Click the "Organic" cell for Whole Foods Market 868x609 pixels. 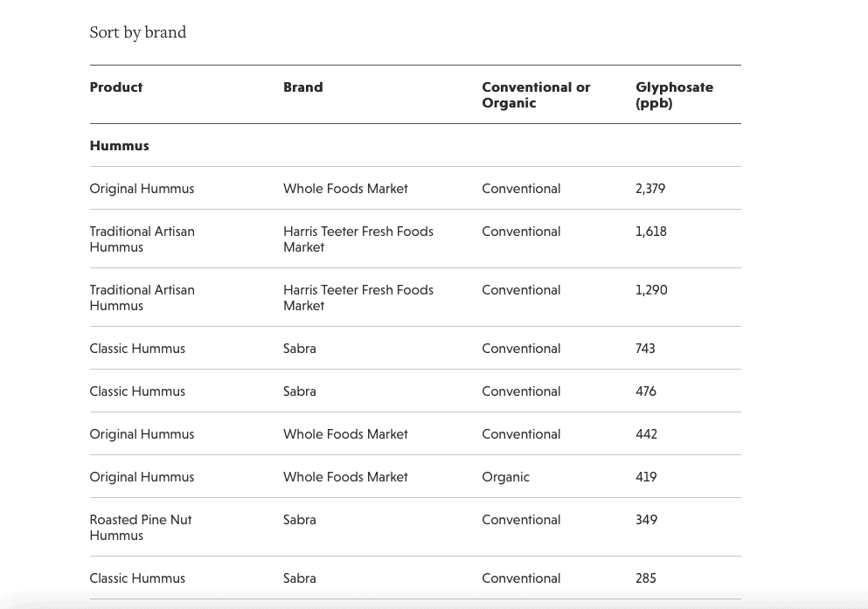pyautogui.click(x=505, y=477)
